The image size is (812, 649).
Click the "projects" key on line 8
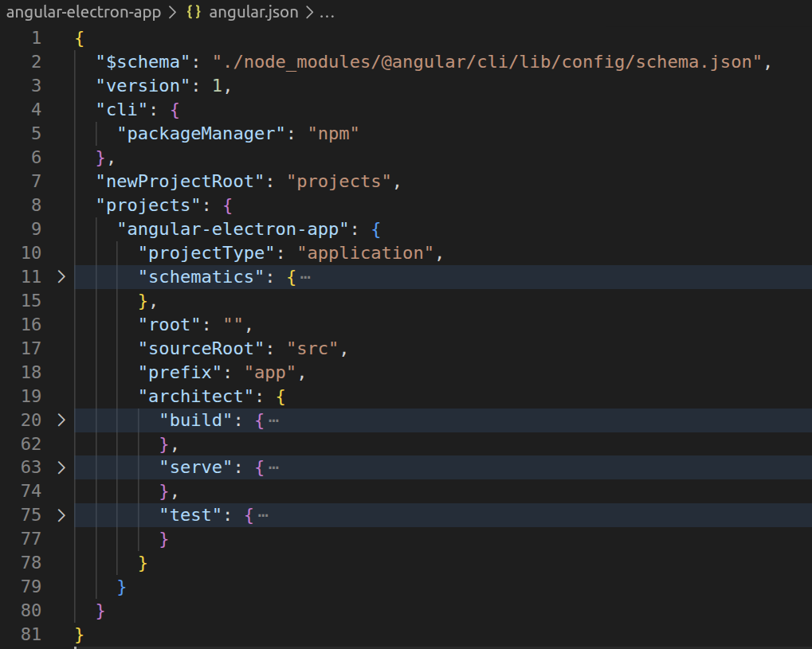[148, 205]
